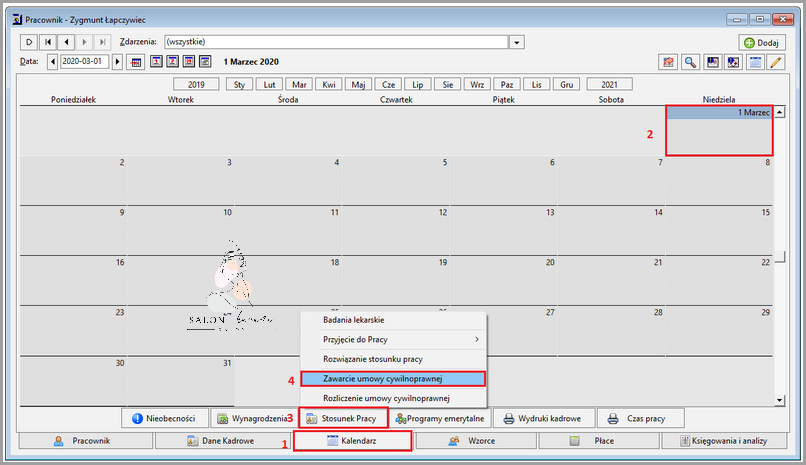This screenshot has width=806, height=465.
Task: Step date forward with right arrow
Action: [x=117, y=62]
